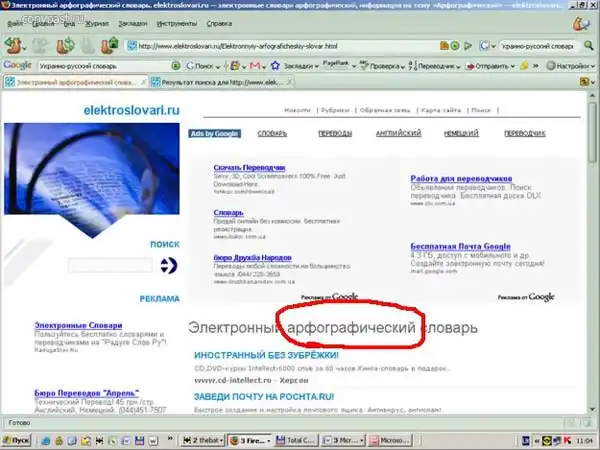This screenshot has width=600, height=450.
Task: Click the Электронные Словари sidebar link
Action: coord(78,326)
